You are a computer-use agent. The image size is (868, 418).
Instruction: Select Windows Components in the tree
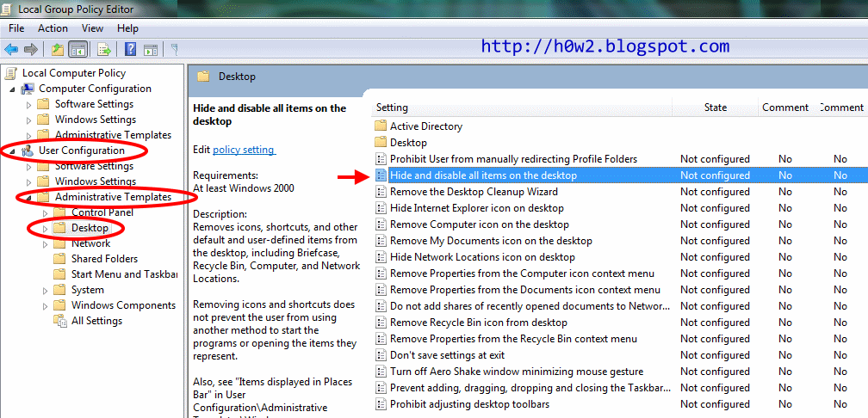123,305
